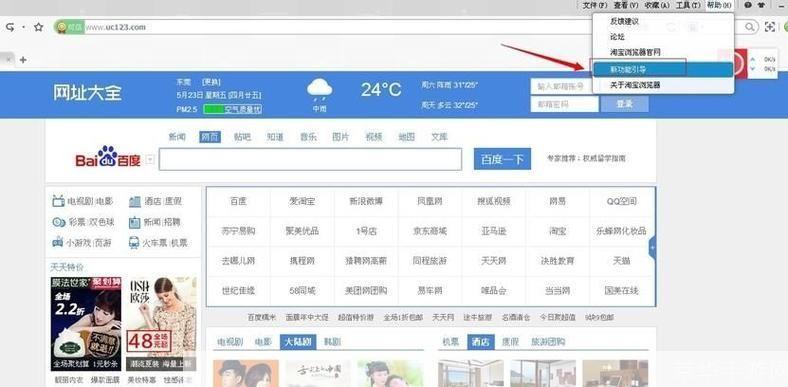Switch to the 文库 search tab
The height and width of the screenshot is (387, 788).
pos(439,137)
